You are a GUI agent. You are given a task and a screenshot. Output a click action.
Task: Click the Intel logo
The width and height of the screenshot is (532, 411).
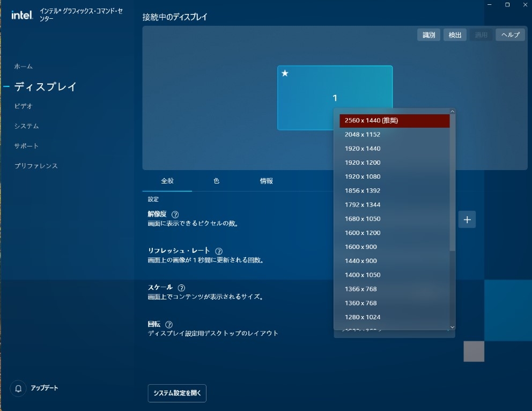[x=22, y=15]
